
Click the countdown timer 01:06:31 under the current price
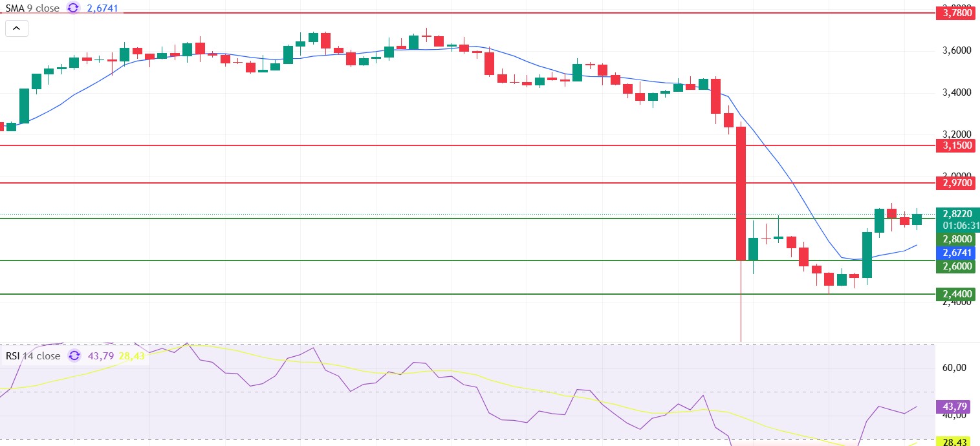click(x=961, y=226)
